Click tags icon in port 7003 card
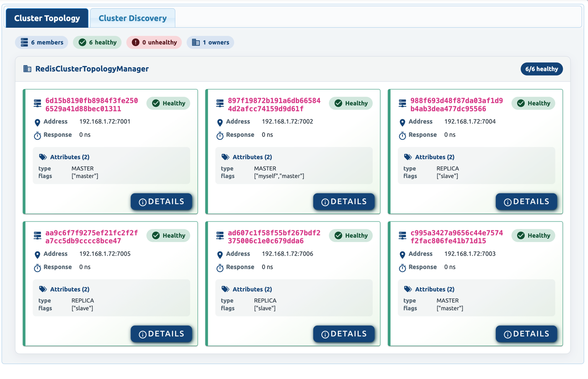Image resolution: width=588 pixels, height=379 pixels. pos(408,289)
